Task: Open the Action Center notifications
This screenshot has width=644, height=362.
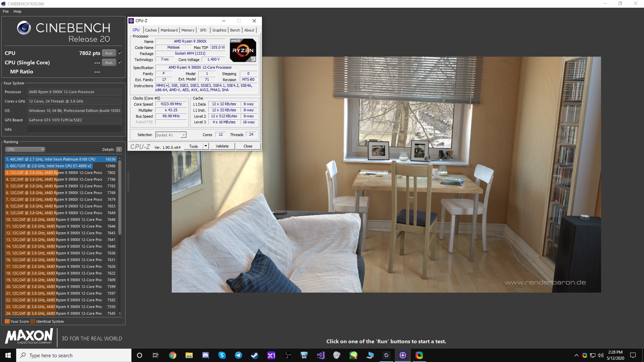Action: 633,355
